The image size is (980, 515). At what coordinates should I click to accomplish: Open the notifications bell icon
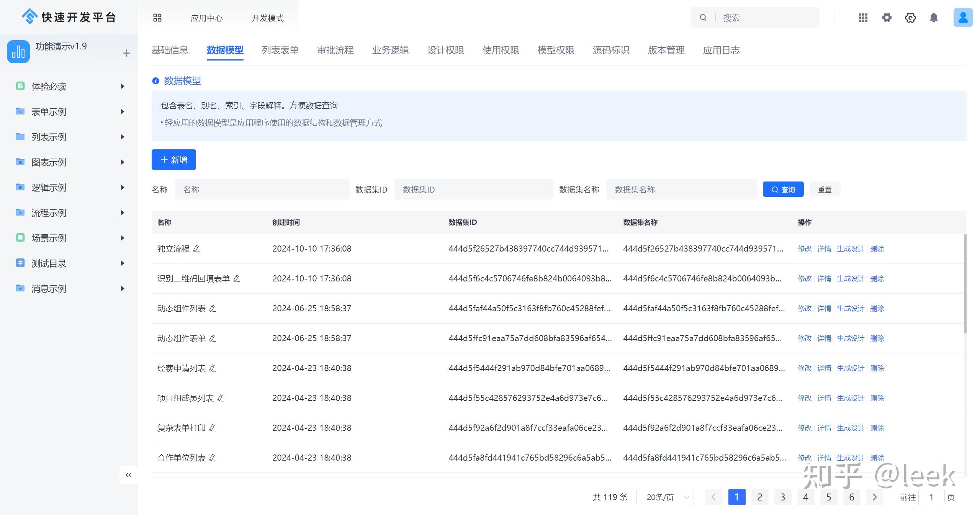pos(934,18)
